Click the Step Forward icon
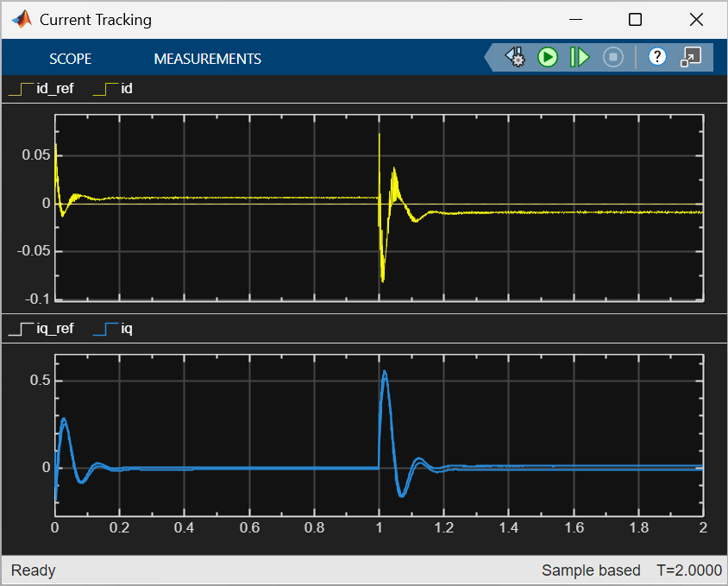The height and width of the screenshot is (586, 728). point(580,58)
